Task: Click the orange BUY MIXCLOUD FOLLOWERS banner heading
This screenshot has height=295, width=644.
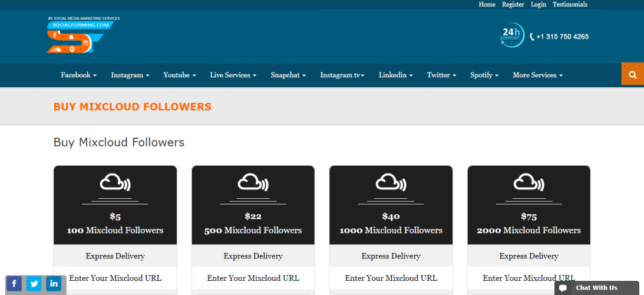Action: pos(132,107)
